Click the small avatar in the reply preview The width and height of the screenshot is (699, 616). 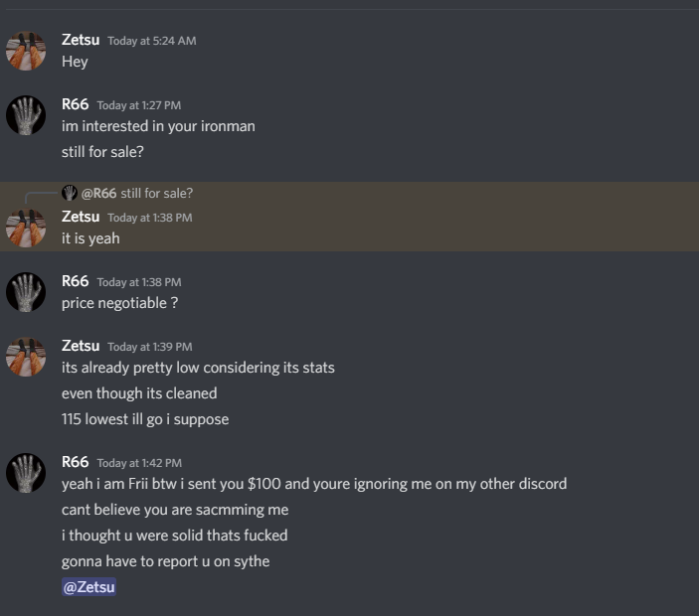coord(70,193)
